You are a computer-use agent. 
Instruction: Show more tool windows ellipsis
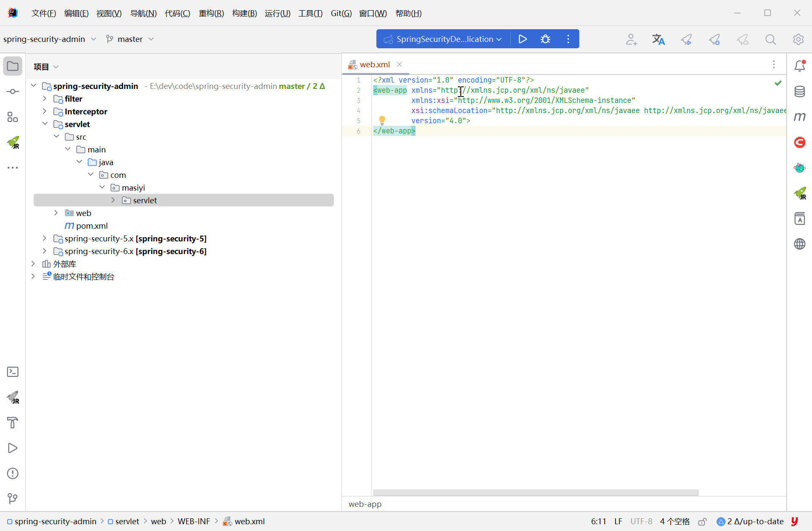13,168
